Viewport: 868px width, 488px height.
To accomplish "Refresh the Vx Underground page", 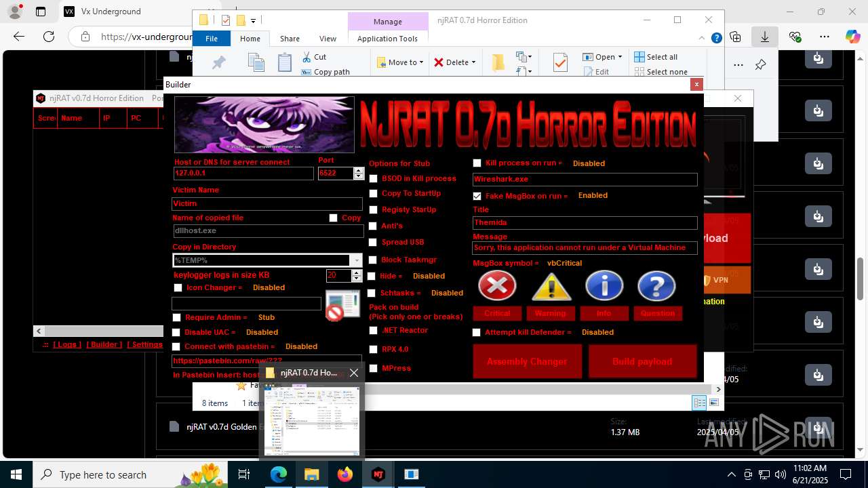I will [x=49, y=37].
